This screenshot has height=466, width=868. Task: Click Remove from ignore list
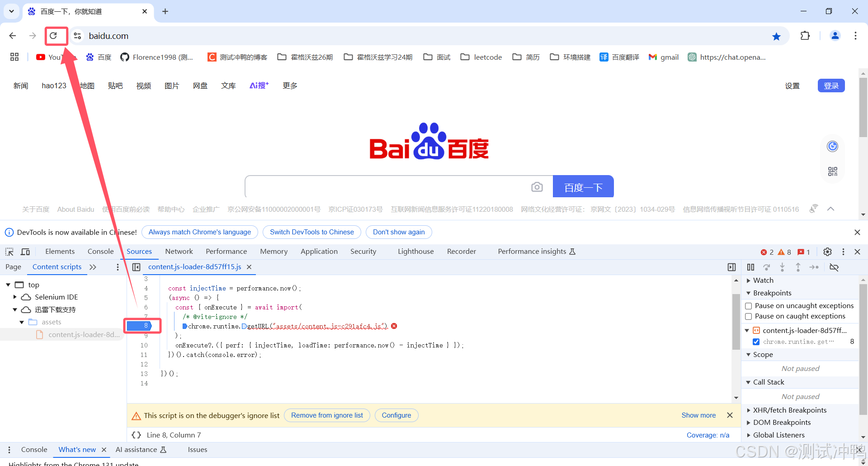pyautogui.click(x=327, y=415)
